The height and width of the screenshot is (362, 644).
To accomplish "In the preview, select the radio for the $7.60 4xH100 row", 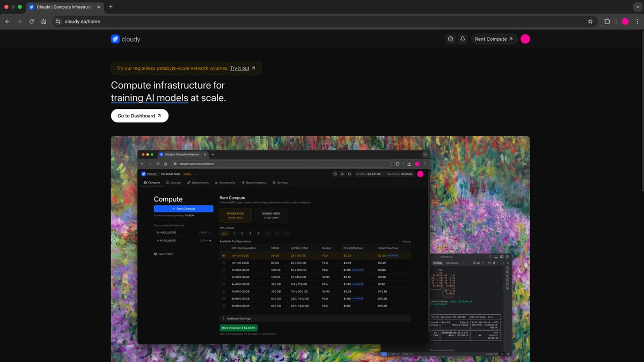I will [224, 284].
